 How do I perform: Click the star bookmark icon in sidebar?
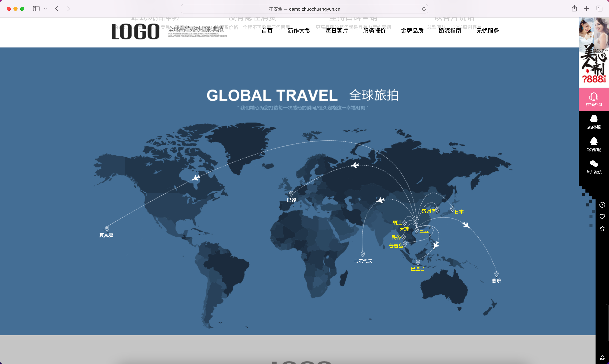pos(602,228)
